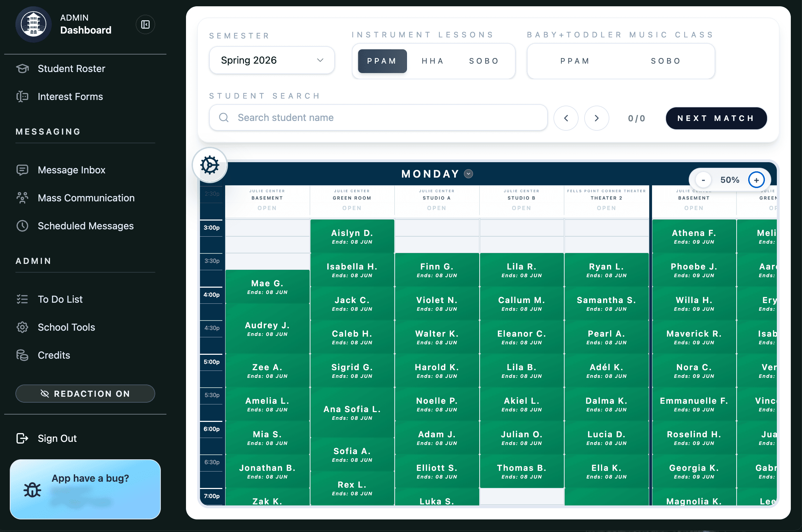Open the Interest Forms section
This screenshot has height=532, width=802.
point(70,96)
